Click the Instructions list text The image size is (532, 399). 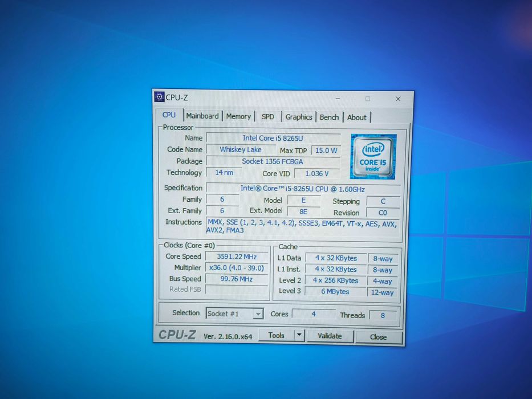coord(302,226)
